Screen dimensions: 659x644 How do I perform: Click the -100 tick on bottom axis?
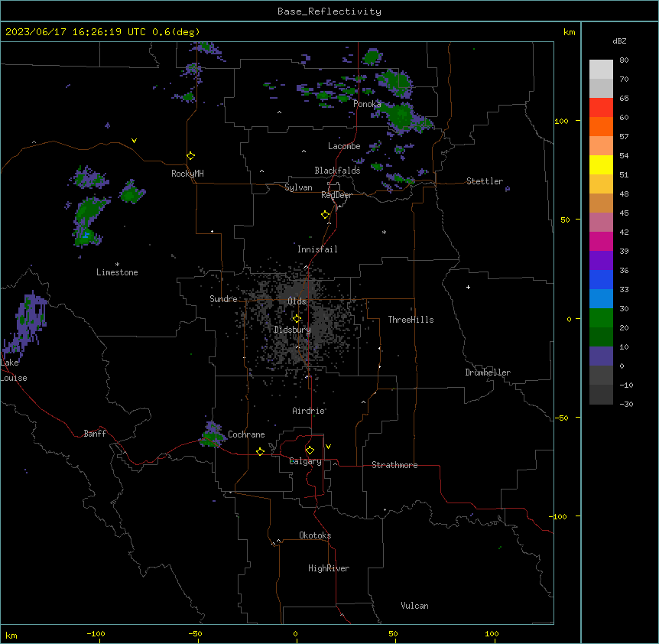pos(96,633)
